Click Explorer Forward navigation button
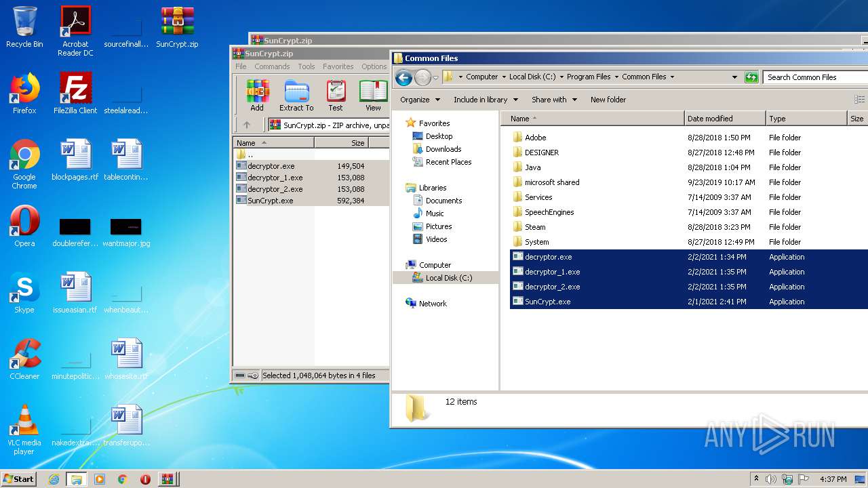This screenshot has height=488, width=868. point(422,77)
